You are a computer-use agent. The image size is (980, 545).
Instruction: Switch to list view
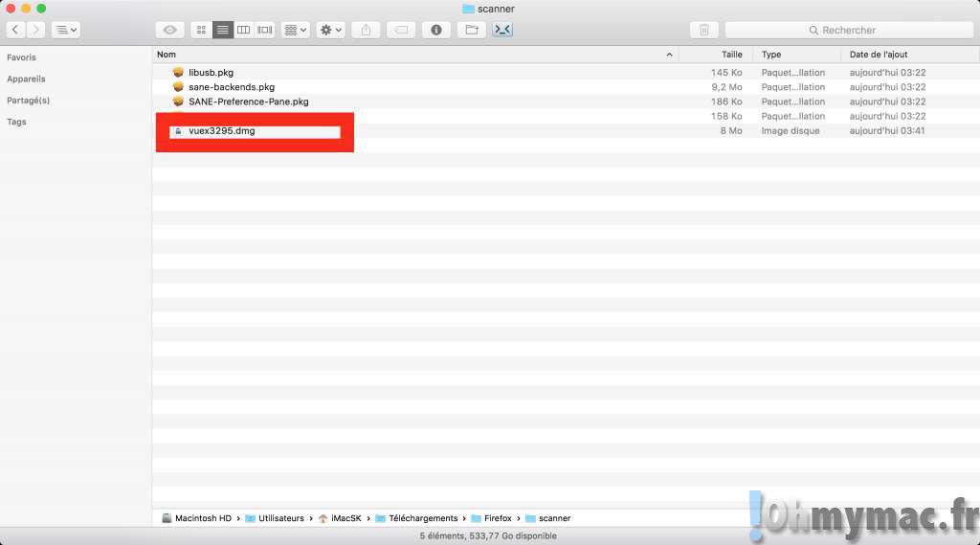pyautogui.click(x=222, y=30)
